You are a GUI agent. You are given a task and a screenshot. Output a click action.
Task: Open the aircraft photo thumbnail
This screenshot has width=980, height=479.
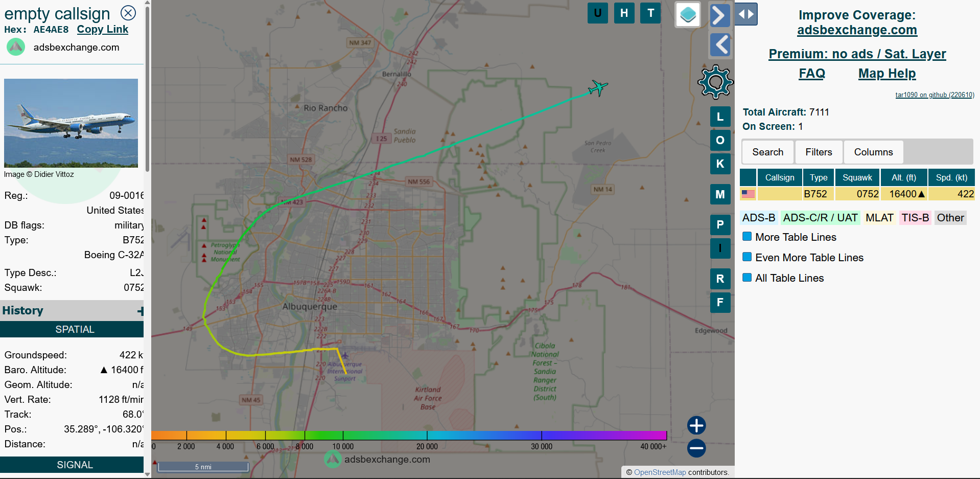(x=71, y=123)
